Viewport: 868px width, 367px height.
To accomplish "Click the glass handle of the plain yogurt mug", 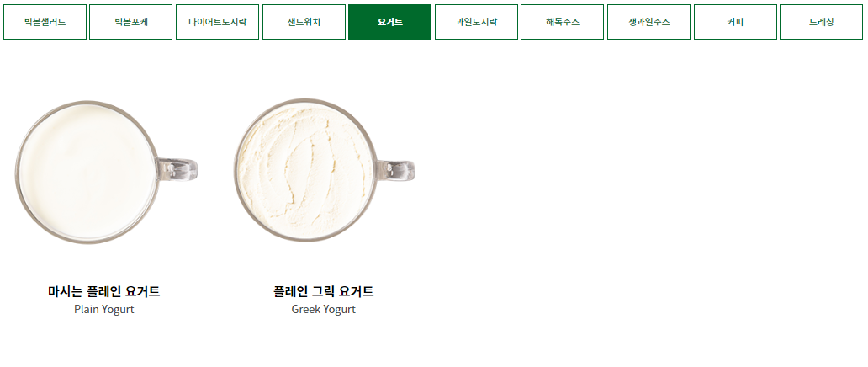I will coord(178,170).
